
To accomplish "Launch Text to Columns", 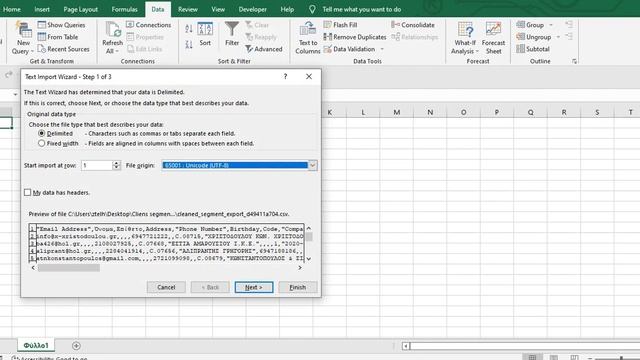I will pyautogui.click(x=308, y=38).
